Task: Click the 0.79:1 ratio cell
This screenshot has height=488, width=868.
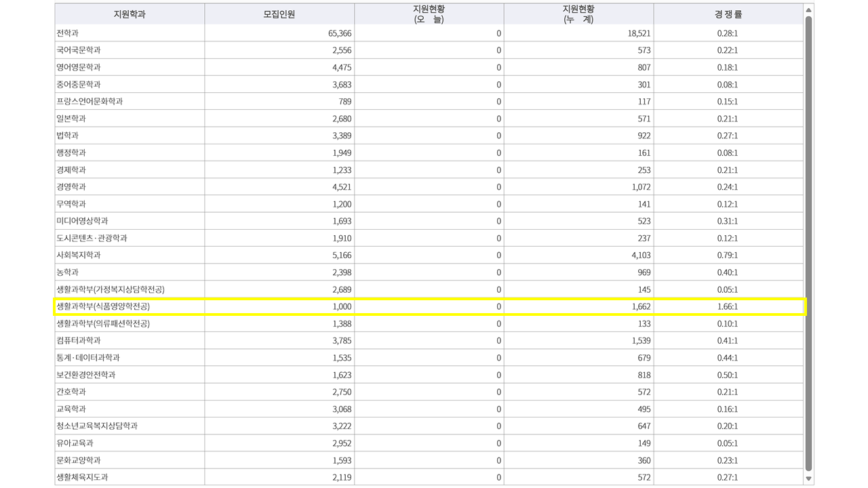Action: click(727, 256)
